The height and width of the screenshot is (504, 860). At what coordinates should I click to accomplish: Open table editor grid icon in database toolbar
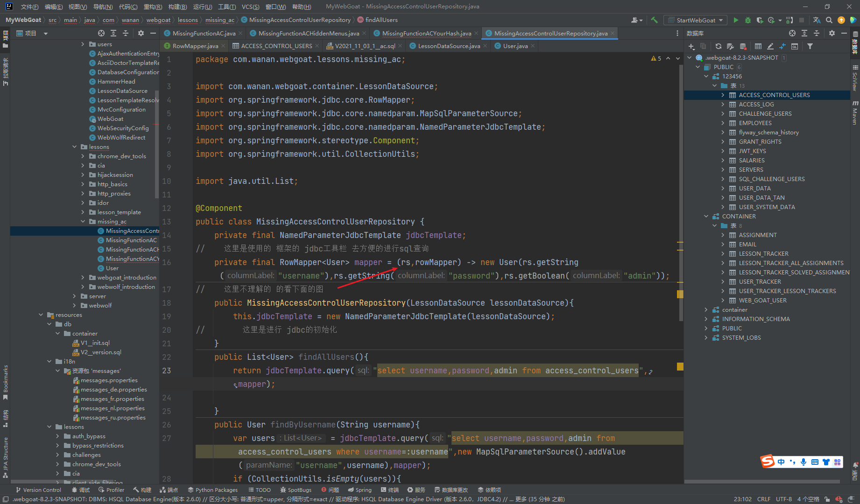[x=758, y=46]
